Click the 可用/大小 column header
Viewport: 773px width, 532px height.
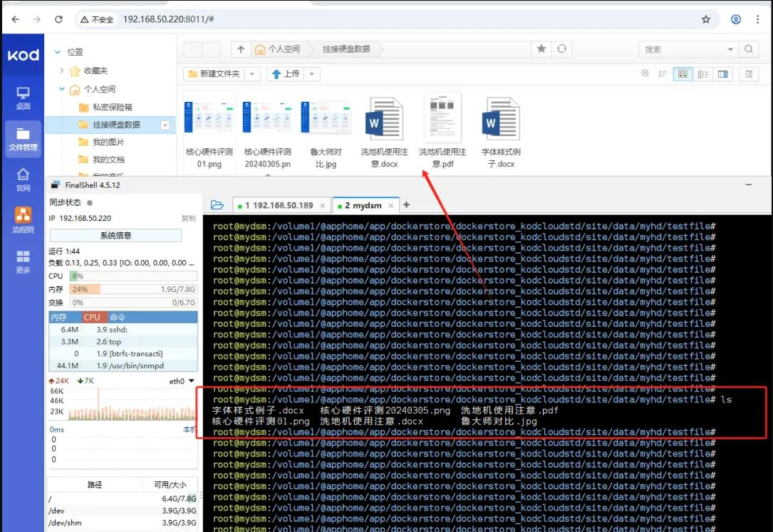pyautogui.click(x=170, y=485)
